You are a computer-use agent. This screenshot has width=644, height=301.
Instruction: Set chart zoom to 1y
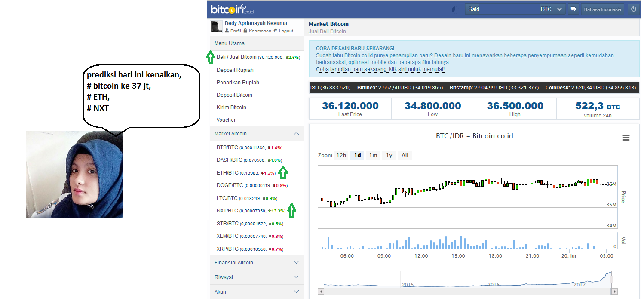click(x=389, y=155)
